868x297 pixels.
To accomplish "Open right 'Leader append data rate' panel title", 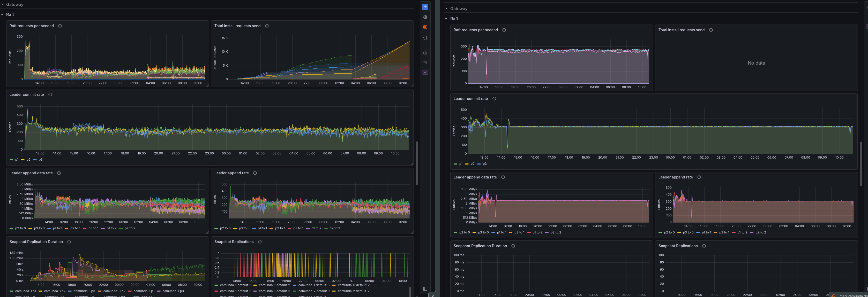I will coord(475,177).
